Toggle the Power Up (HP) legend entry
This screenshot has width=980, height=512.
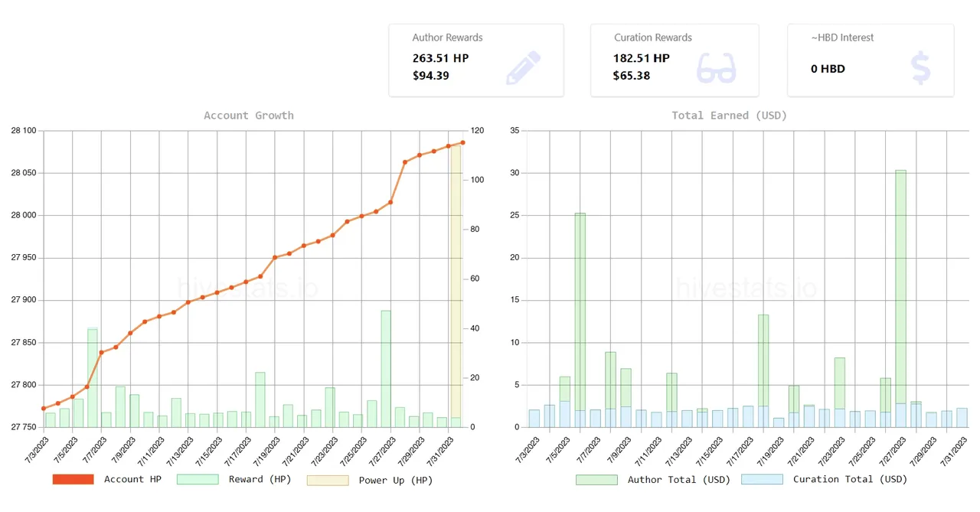point(370,480)
